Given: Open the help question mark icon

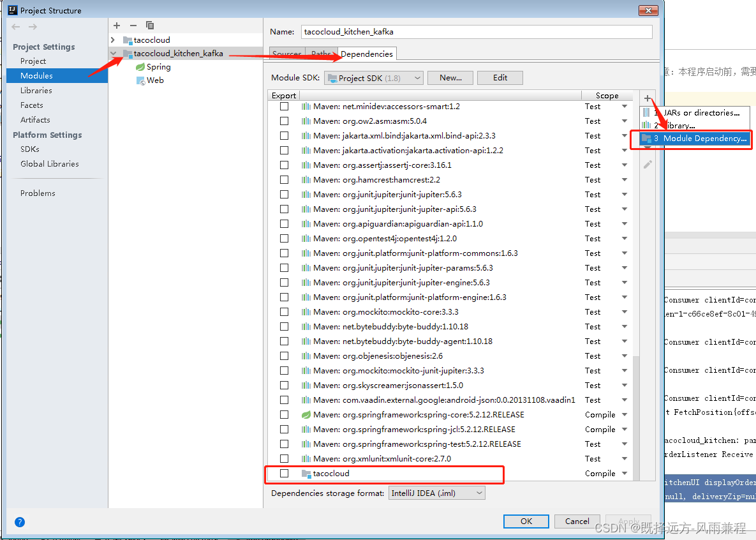Looking at the screenshot, I should pyautogui.click(x=19, y=521).
